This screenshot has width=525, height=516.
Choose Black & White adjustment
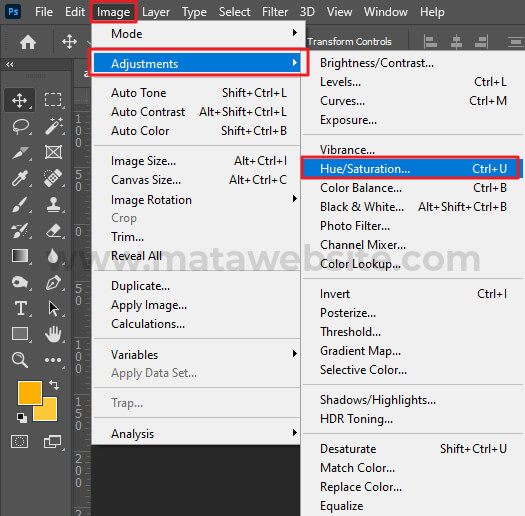414,207
